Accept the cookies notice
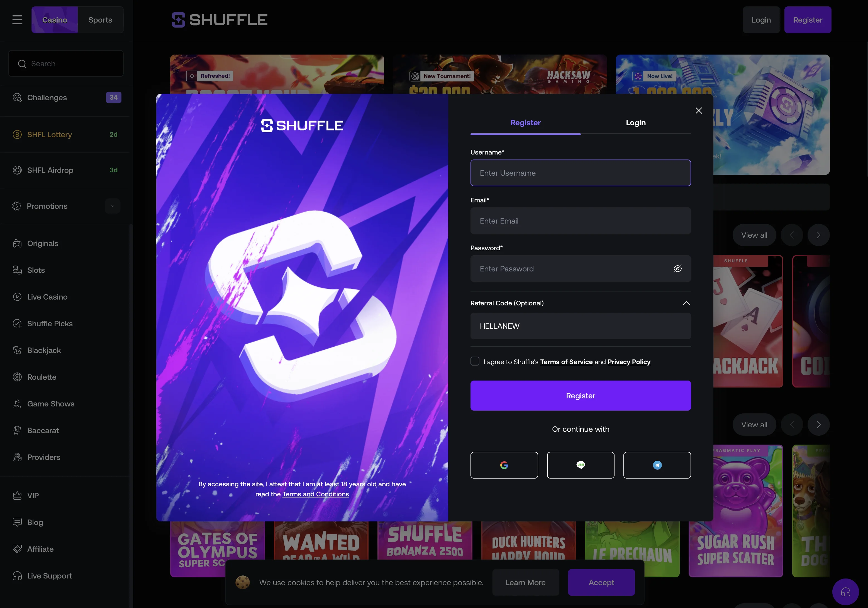 point(601,582)
